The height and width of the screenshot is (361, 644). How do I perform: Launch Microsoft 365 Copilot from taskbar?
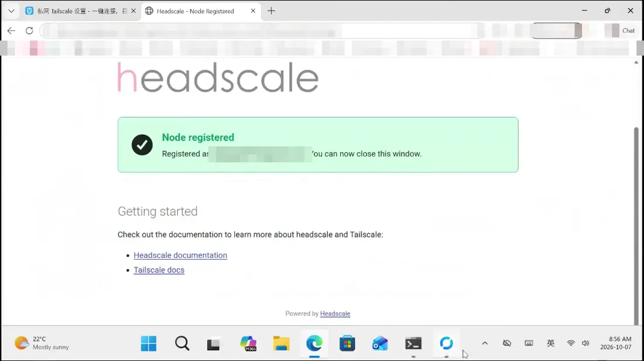[248, 343]
